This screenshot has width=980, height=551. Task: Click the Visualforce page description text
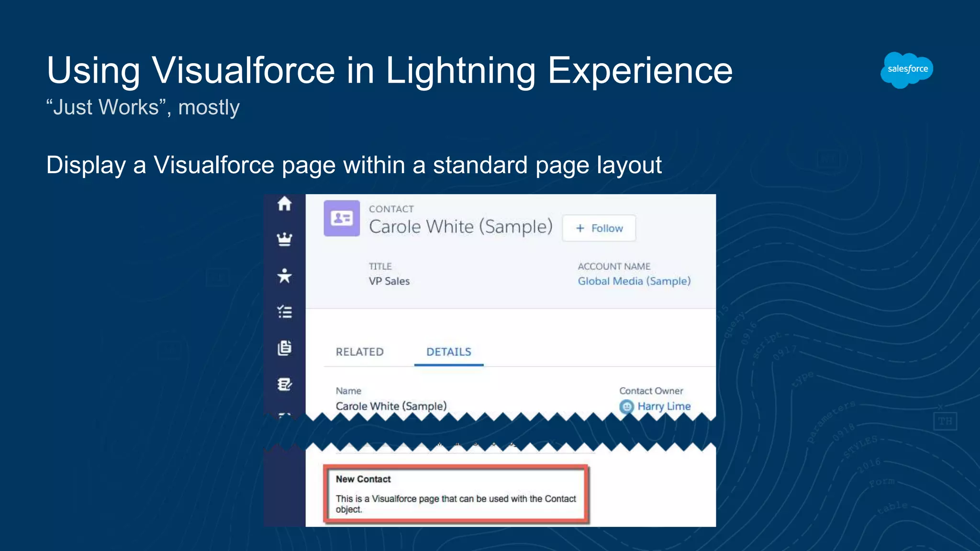point(456,504)
